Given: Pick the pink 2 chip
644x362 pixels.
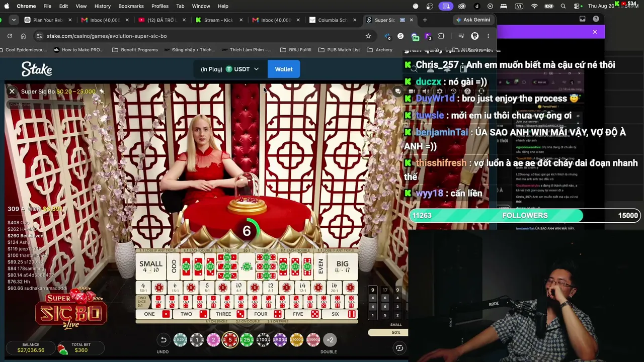Looking at the screenshot, I should pos(213,340).
